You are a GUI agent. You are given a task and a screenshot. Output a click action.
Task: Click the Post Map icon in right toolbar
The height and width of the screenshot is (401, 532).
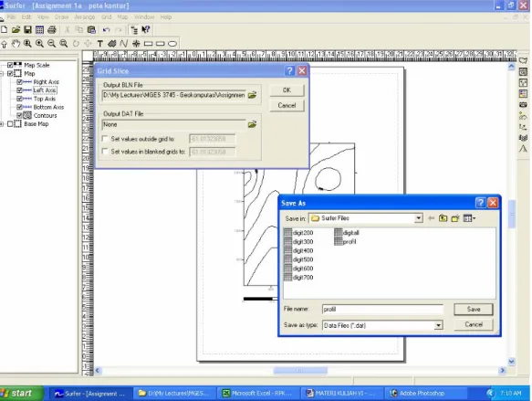coord(523,82)
